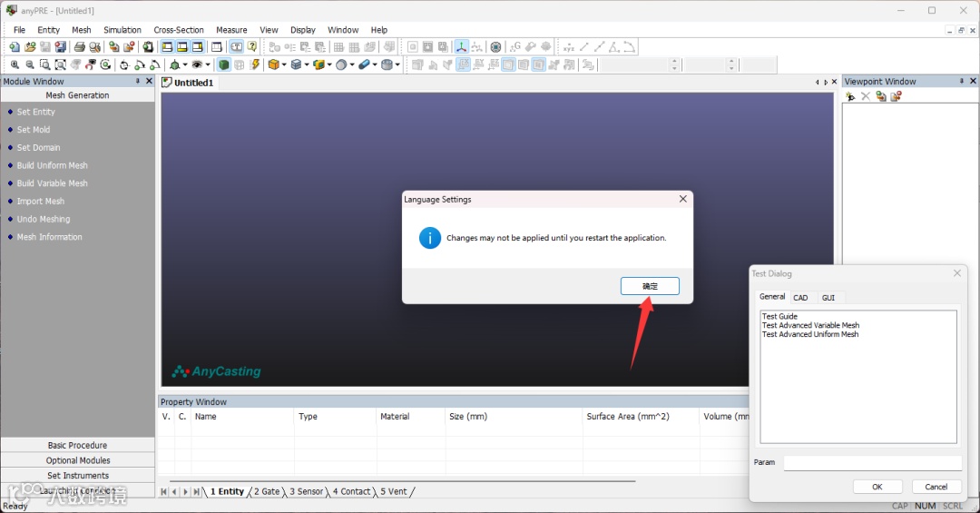The image size is (980, 513).
Task: Click the Zoom Out magnifier icon
Action: (29, 64)
